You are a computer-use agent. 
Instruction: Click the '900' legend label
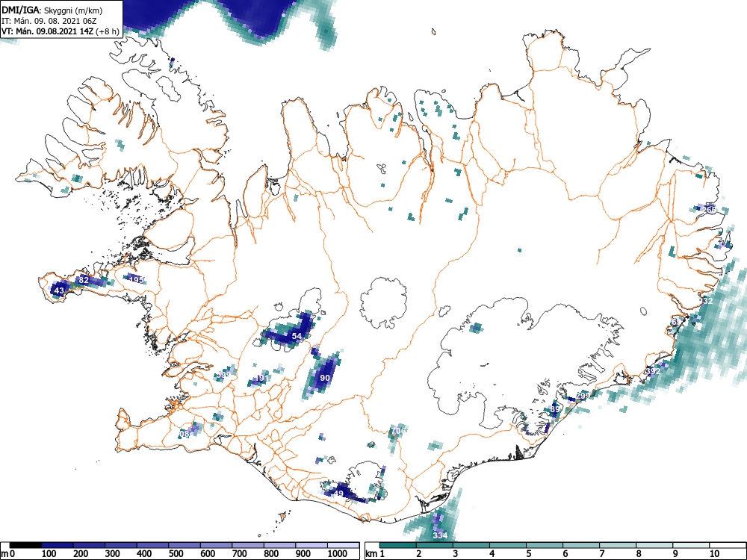coord(303,554)
